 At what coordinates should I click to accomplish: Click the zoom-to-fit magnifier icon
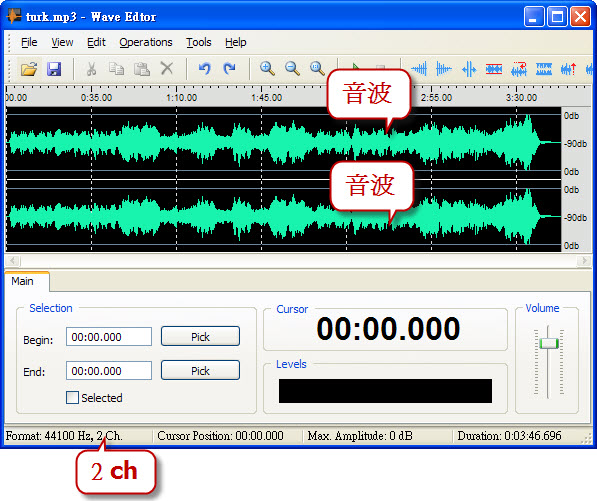pyautogui.click(x=317, y=69)
